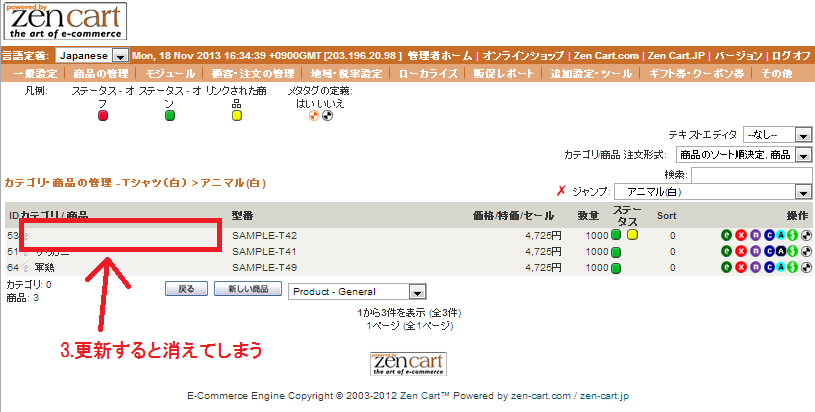The width and height of the screenshot is (815, 412).
Task: Click the meta tags icon for SAMPLE-T42
Action: (x=806, y=236)
